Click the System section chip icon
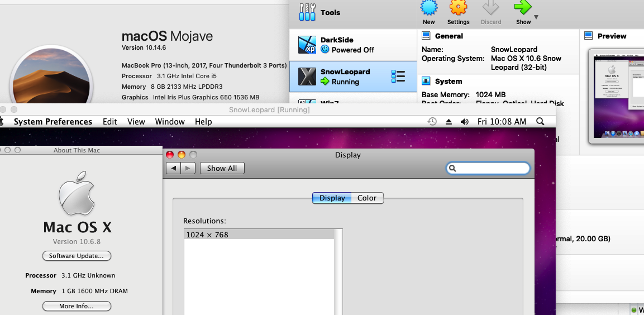 [426, 81]
